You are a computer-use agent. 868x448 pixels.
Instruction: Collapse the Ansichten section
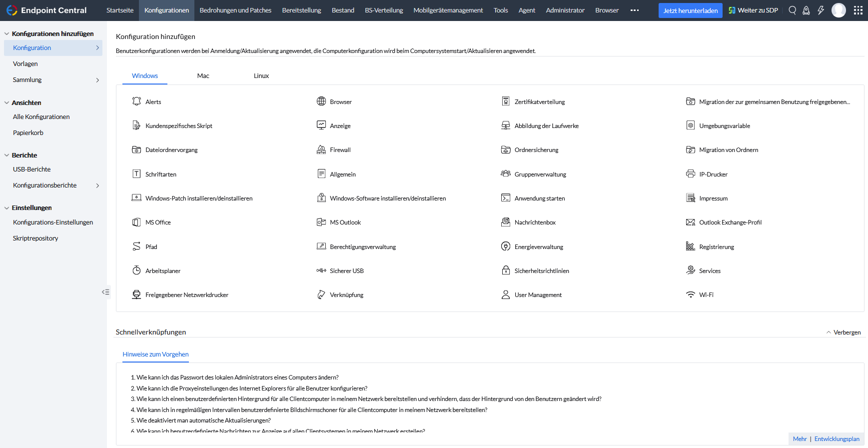tap(6, 102)
